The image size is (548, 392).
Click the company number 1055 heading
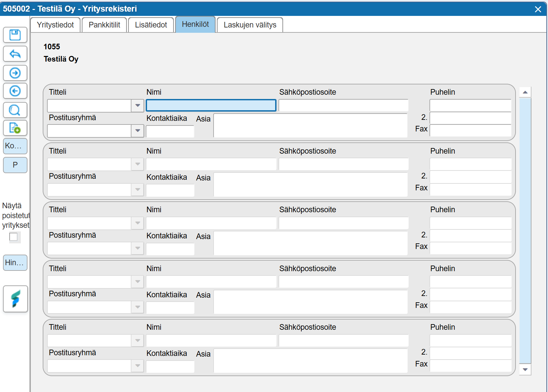[x=52, y=47]
